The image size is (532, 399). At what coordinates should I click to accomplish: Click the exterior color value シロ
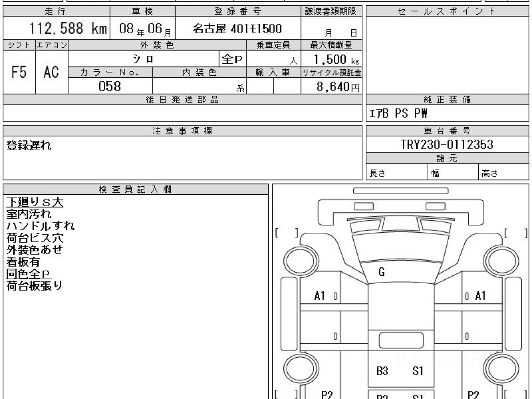(144, 59)
